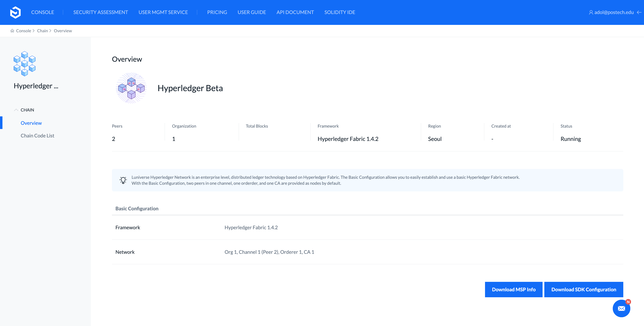Click the user profile icon
This screenshot has height=326, width=644.
[591, 12]
